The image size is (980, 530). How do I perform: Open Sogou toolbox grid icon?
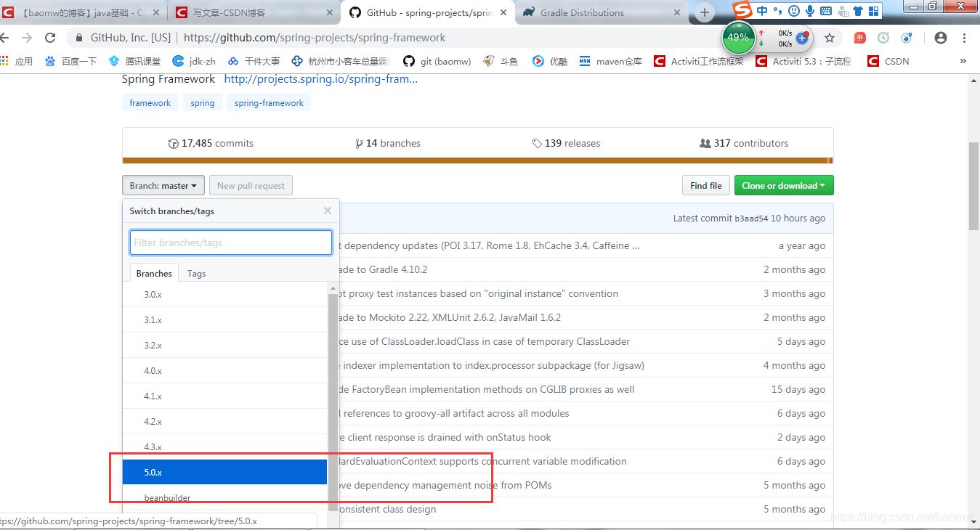(x=874, y=11)
